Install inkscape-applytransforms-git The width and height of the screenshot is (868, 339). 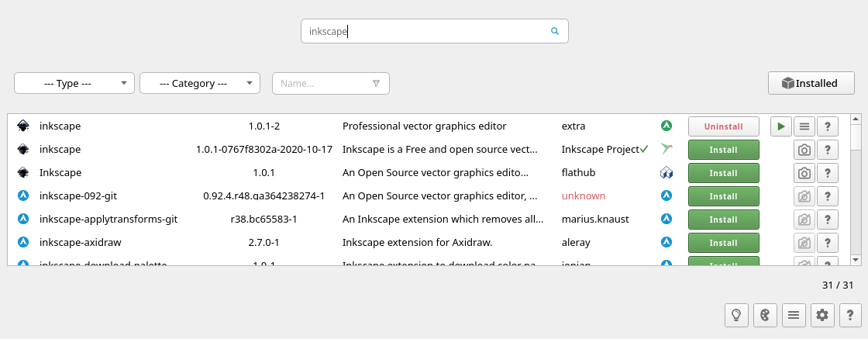tap(724, 220)
